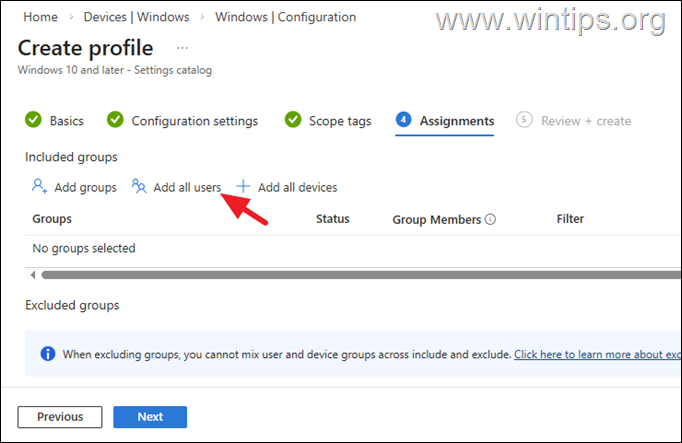Click the green check icon beside Basics

[33, 120]
